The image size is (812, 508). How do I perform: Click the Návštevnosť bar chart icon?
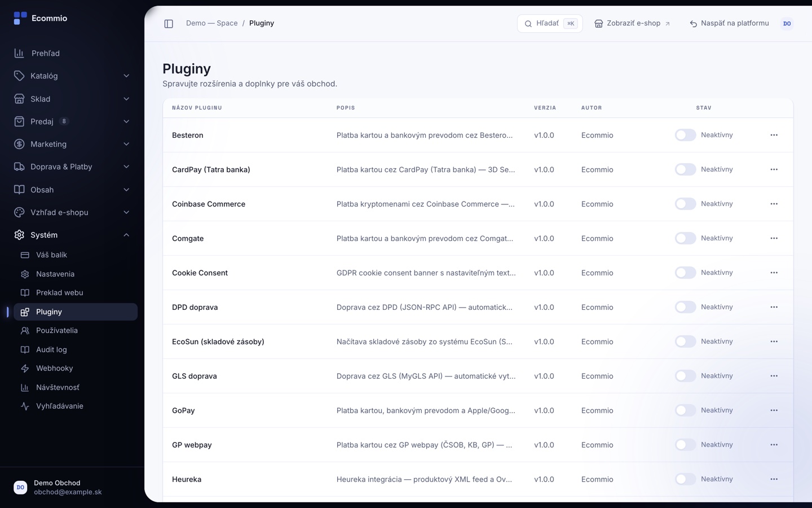pyautogui.click(x=25, y=388)
